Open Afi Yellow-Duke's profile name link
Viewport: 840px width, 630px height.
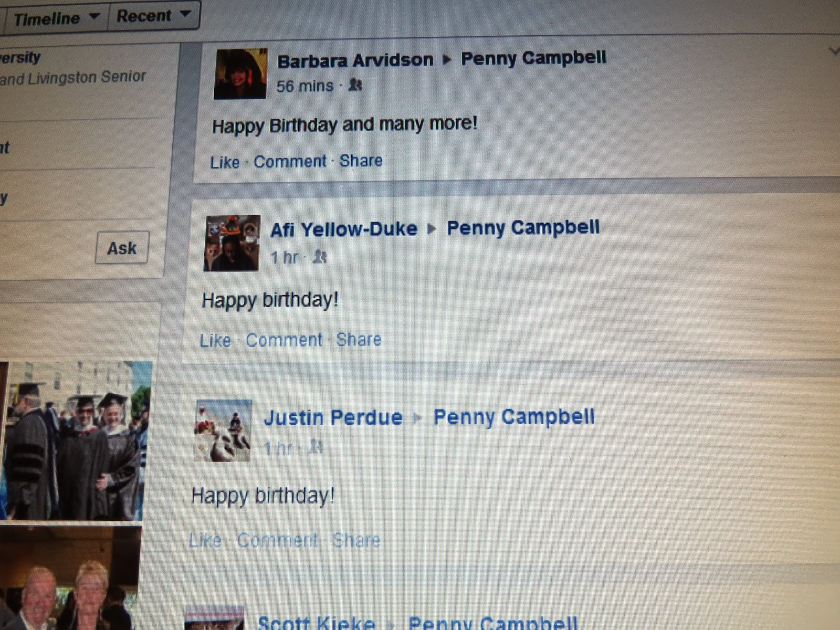(344, 229)
